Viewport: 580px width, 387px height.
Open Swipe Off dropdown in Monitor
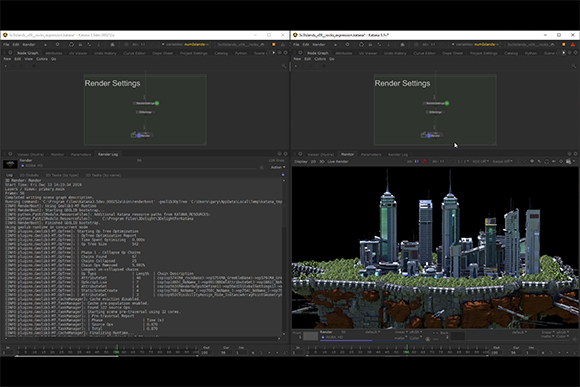[503, 162]
